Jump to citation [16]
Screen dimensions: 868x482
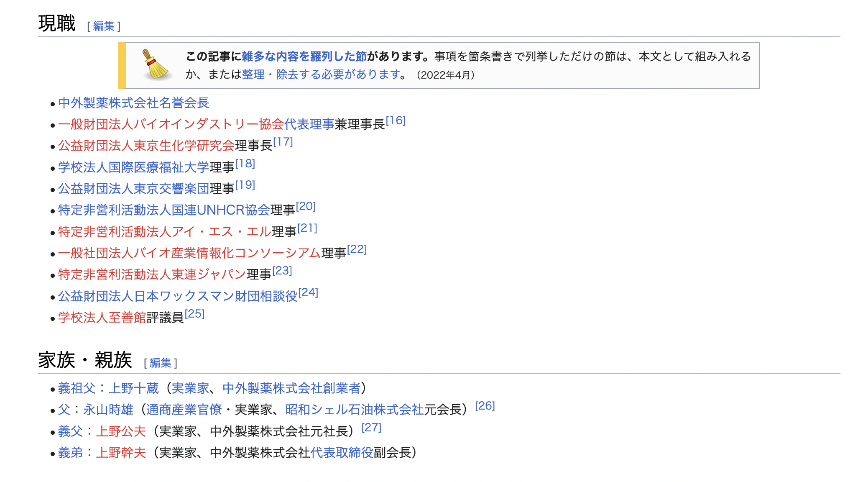coord(396,121)
